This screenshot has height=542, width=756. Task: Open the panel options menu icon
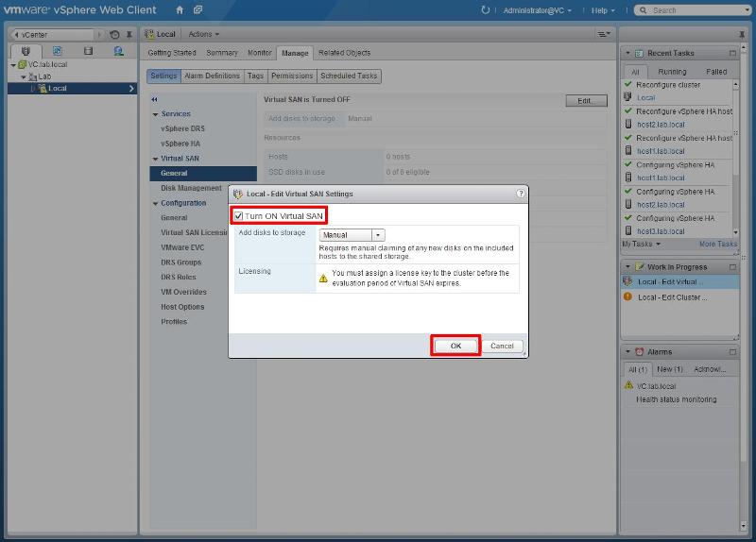(x=604, y=34)
